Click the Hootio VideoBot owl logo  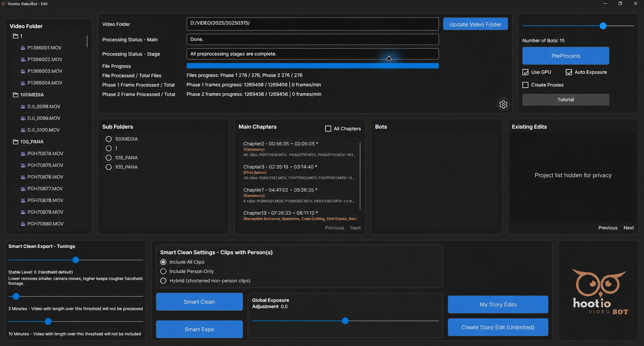600,291
